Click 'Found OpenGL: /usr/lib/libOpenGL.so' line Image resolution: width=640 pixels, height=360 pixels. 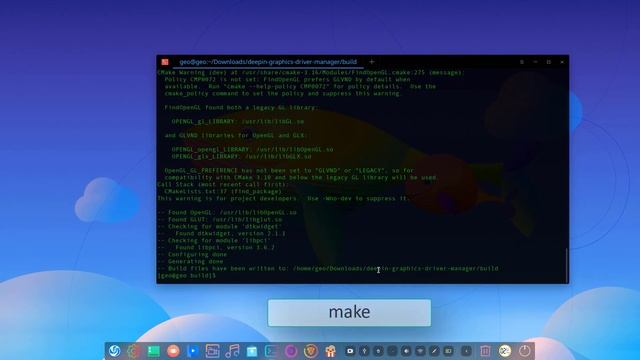(x=227, y=212)
